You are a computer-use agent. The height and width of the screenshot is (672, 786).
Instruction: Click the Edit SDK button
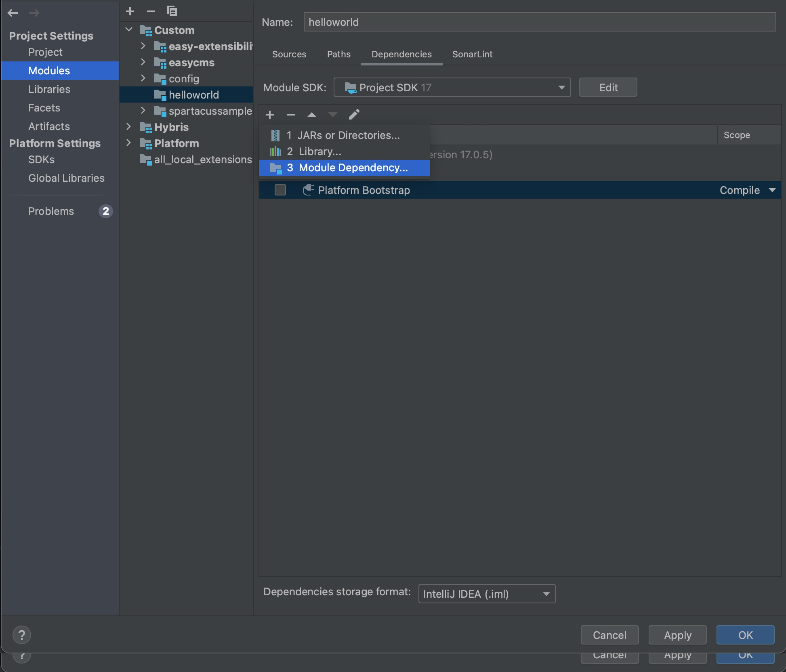click(608, 87)
